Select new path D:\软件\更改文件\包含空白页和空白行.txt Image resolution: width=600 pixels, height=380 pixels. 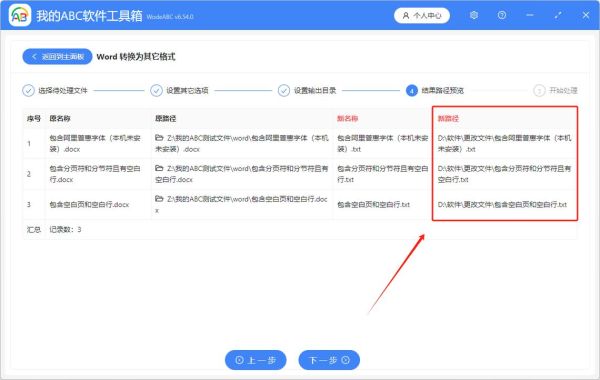click(x=502, y=205)
